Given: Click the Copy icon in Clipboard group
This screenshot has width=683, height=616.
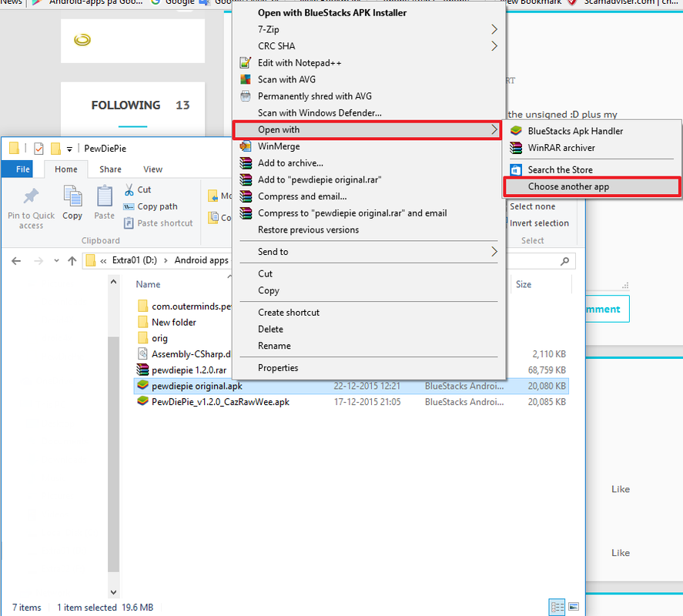Looking at the screenshot, I should (x=72, y=196).
